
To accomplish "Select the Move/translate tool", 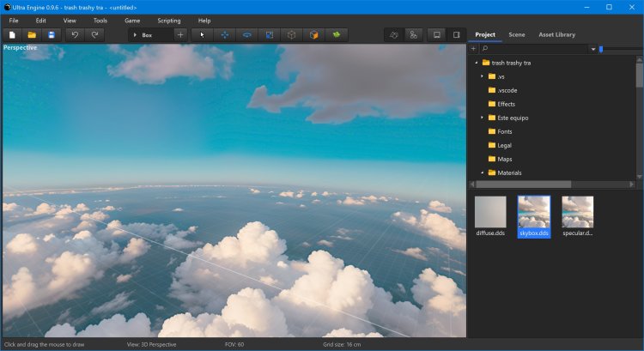I will (225, 35).
